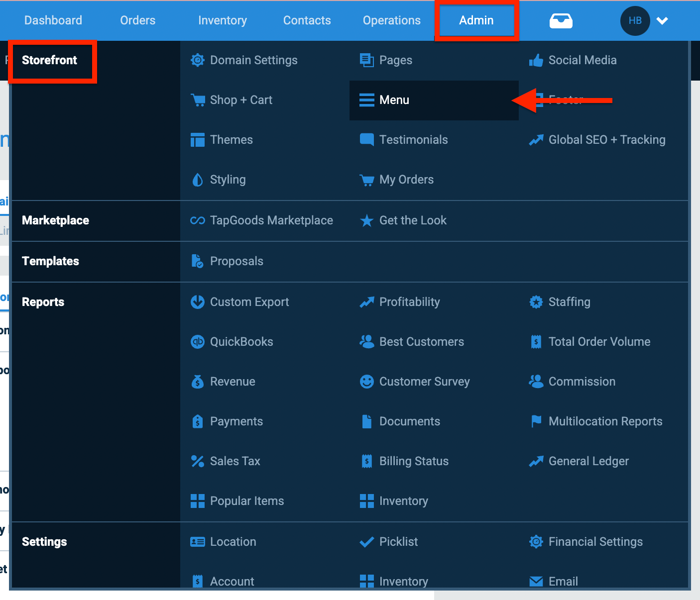The width and height of the screenshot is (700, 600).
Task: Click the HB avatar circle
Action: point(635,20)
